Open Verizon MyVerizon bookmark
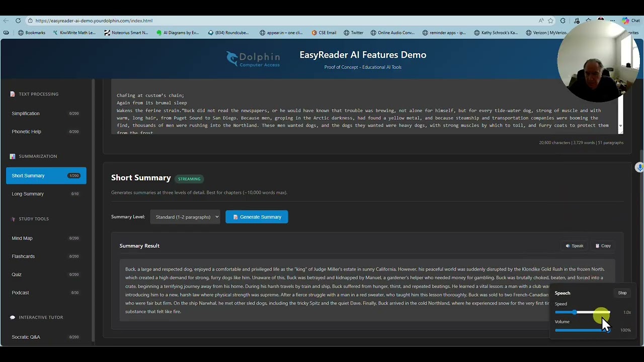The width and height of the screenshot is (644, 362). pyautogui.click(x=546, y=33)
